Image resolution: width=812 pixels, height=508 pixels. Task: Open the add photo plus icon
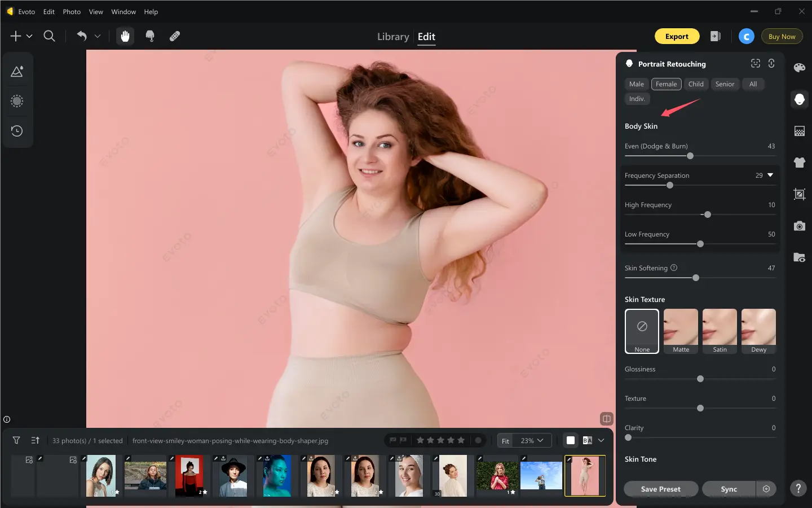(16, 36)
